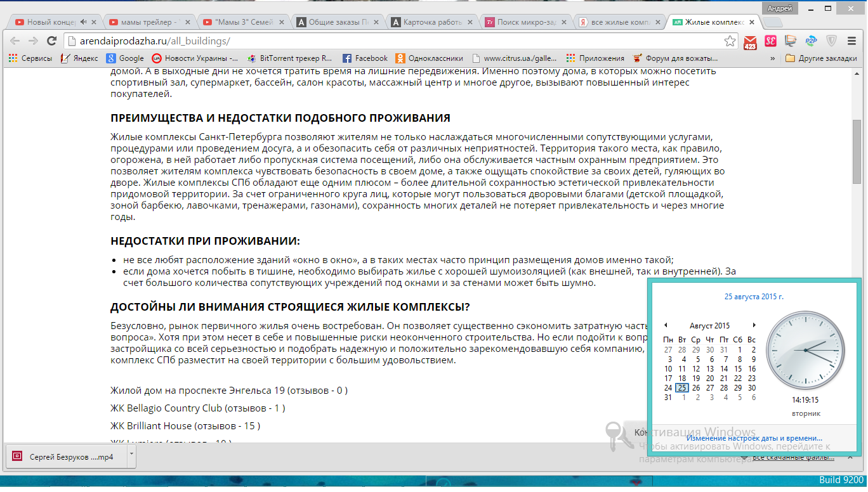The height and width of the screenshot is (492, 868).
Task: Go back to previous page
Action: coord(15,41)
